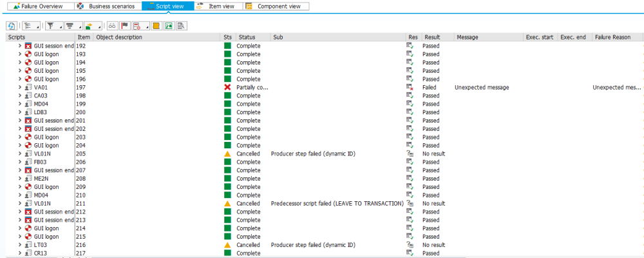
Task: Click the passed result icon for MD04 item 199
Action: pos(410,104)
